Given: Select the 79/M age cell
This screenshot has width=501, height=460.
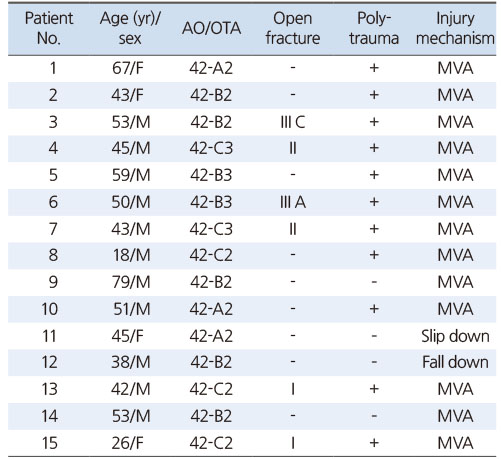Looking at the screenshot, I should tap(131, 282).
